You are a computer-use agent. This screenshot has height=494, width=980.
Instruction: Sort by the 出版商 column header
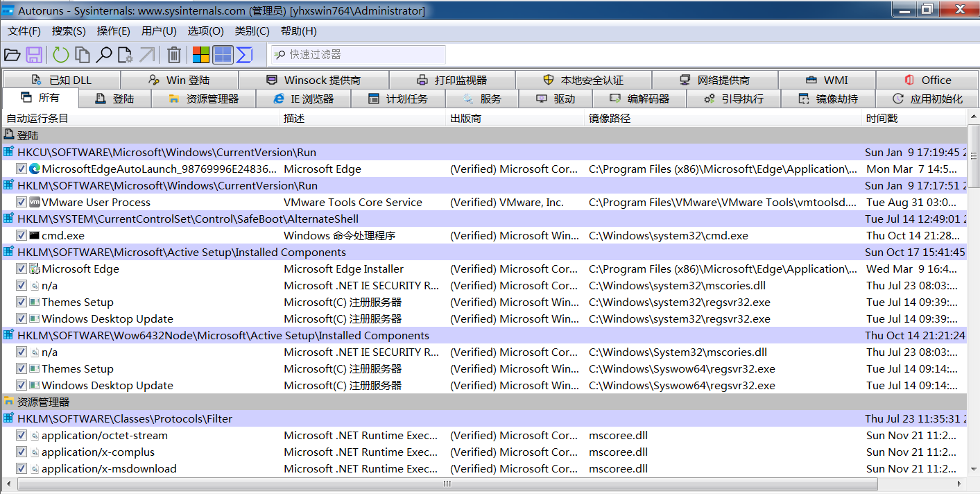pos(516,119)
